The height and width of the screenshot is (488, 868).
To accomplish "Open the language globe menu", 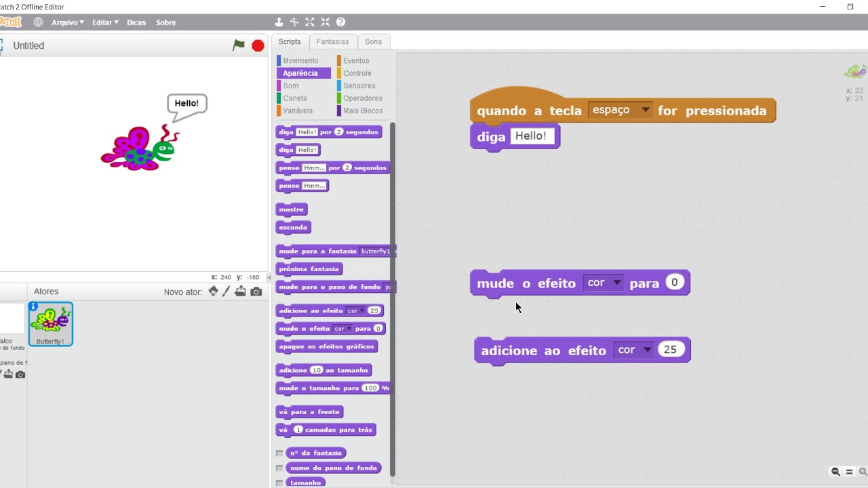I will pos(38,22).
